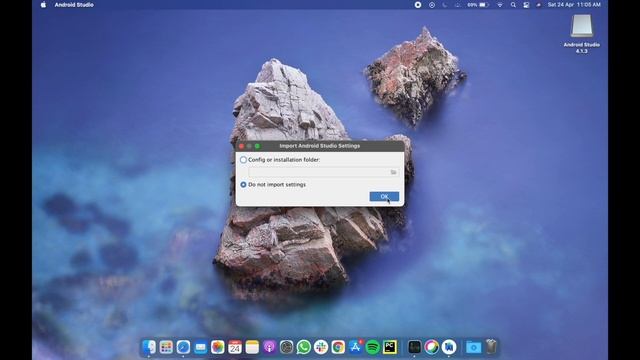Click the screen recording indicator in the menu bar
This screenshot has width=640, height=360.
point(418,5)
